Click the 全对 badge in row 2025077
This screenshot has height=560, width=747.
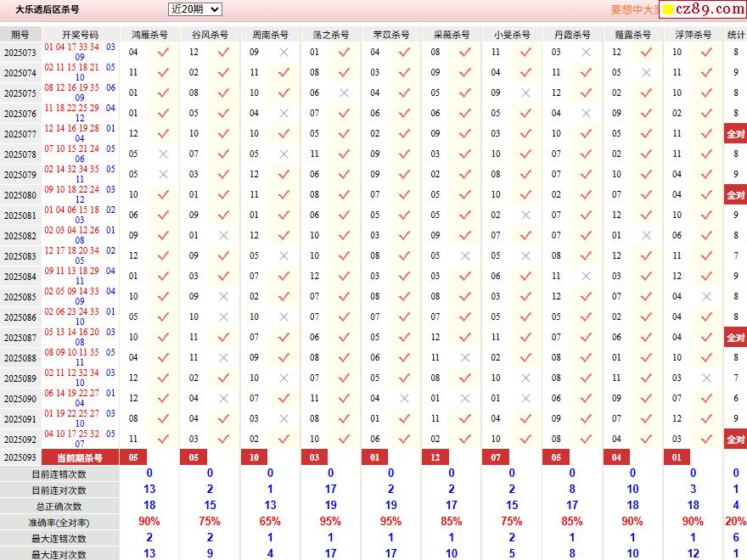[736, 134]
